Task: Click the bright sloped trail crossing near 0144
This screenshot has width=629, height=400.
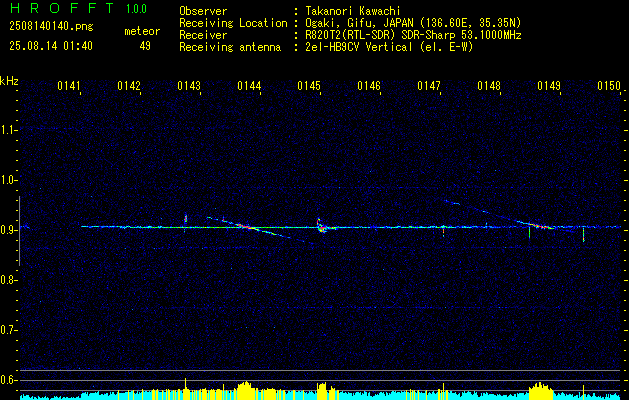Action: [249, 227]
